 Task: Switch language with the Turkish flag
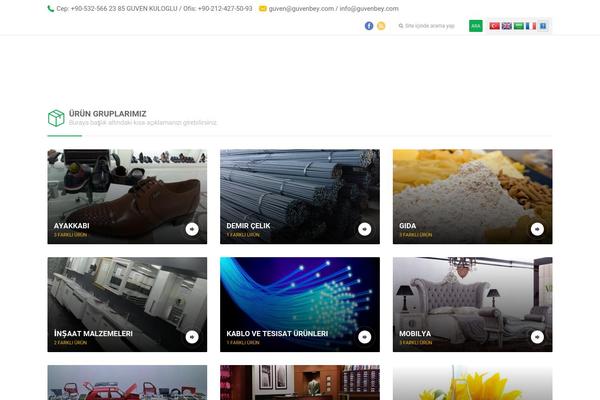[x=494, y=26]
